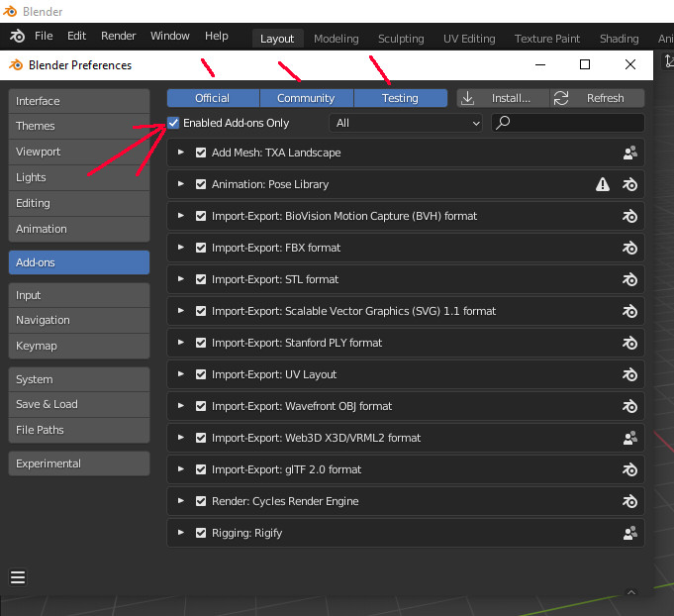The height and width of the screenshot is (616, 674).
Task: Open the Keymap preferences section
Action: [79, 346]
